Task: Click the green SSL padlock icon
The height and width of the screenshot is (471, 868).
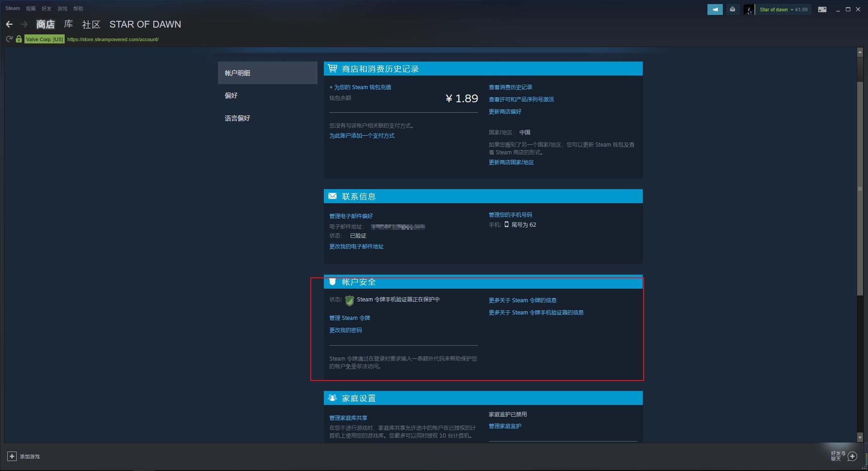Action: (x=19, y=39)
